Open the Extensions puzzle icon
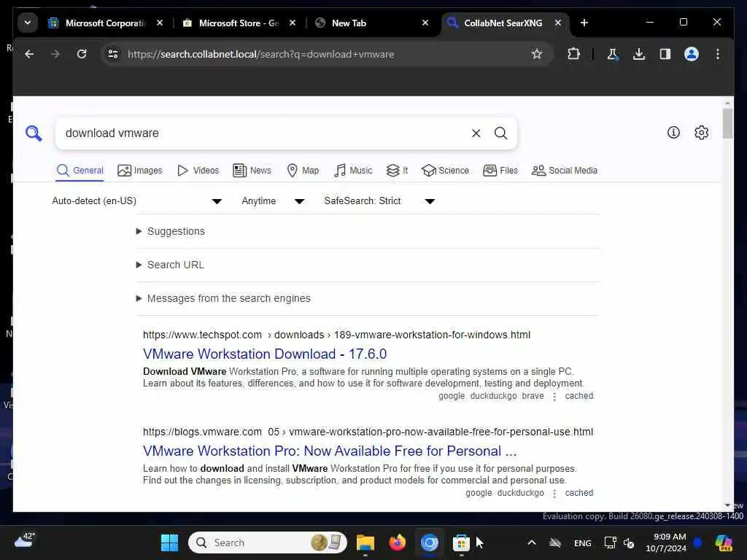The width and height of the screenshot is (747, 560). pos(573,54)
